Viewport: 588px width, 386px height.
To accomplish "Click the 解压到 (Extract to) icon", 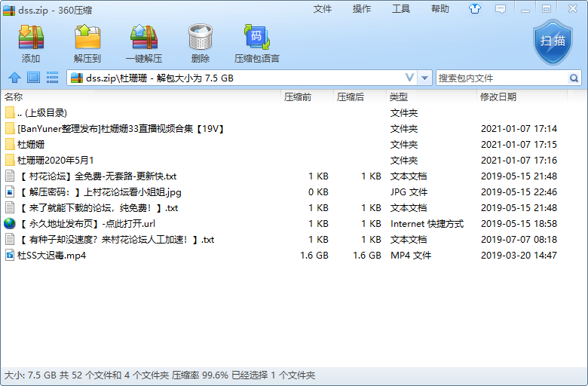I will coord(87,37).
